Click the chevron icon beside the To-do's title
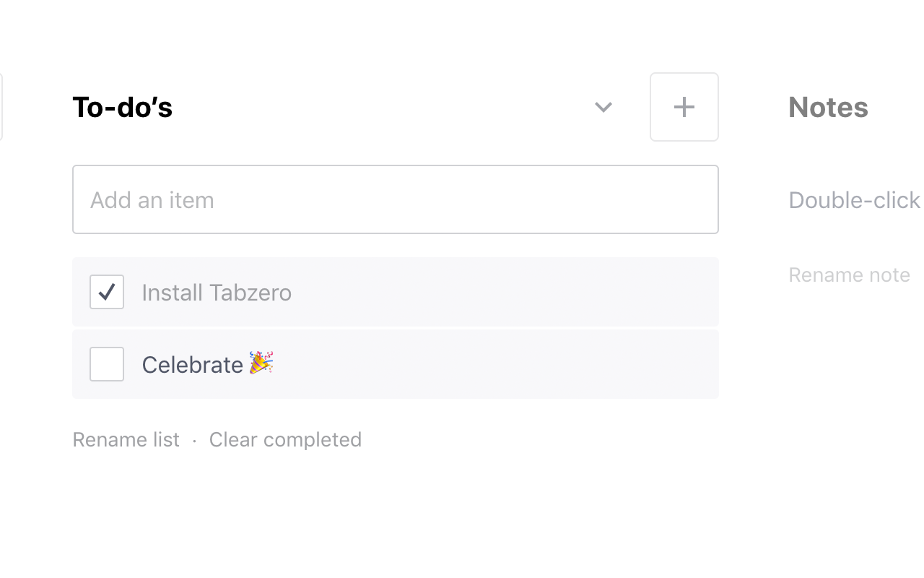This screenshot has width=924, height=578. coord(603,106)
